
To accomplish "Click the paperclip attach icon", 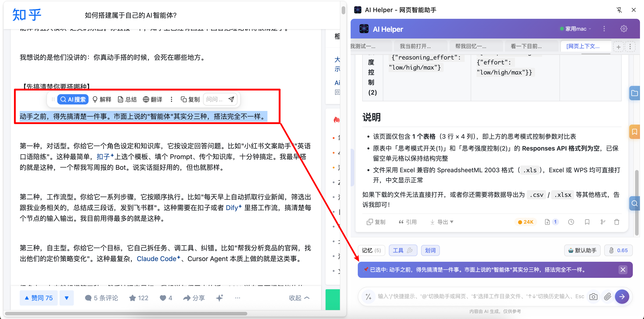I will [607, 296].
